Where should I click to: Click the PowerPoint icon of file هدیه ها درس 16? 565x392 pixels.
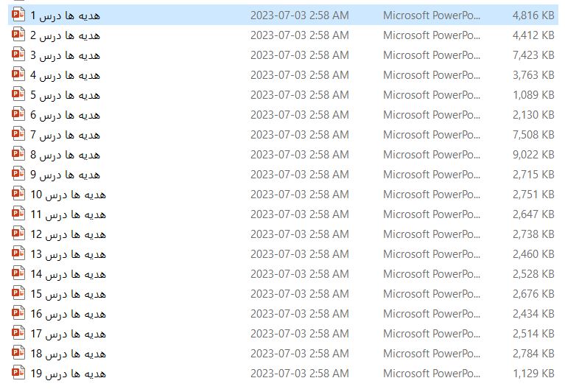pyautogui.click(x=18, y=313)
